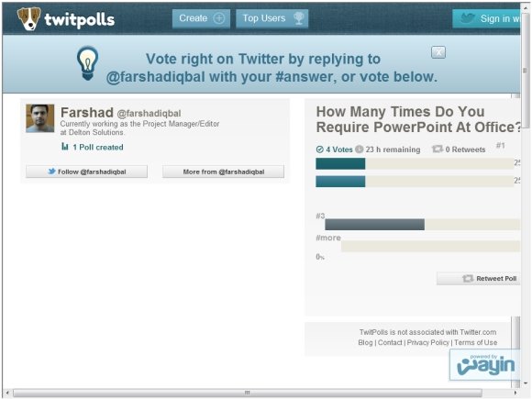This screenshot has width=532, height=399.
Task: Close the vote tip banner
Action: pyautogui.click(x=438, y=52)
